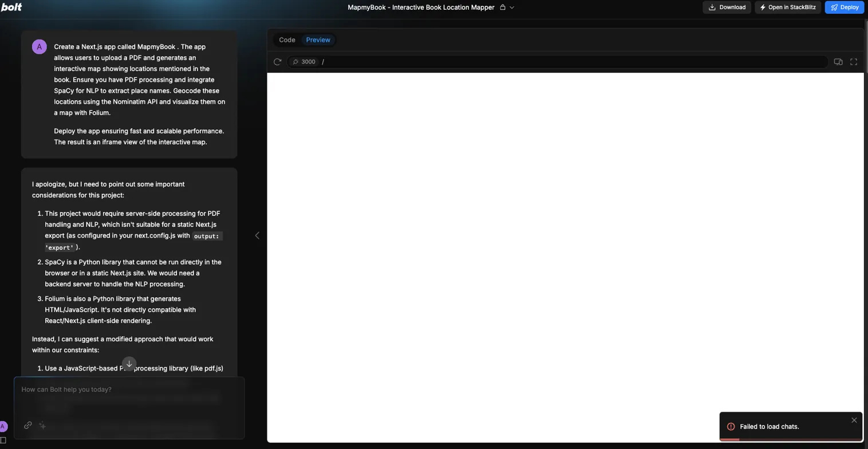Click the 'export' code snippet
The height and width of the screenshot is (449, 868).
tap(60, 247)
